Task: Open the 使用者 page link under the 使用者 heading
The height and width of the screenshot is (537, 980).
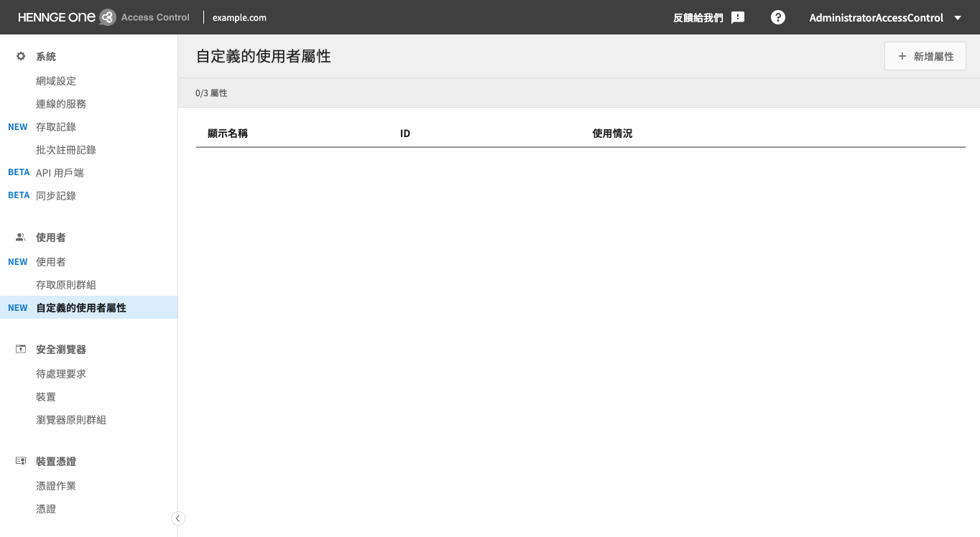Action: (51, 262)
